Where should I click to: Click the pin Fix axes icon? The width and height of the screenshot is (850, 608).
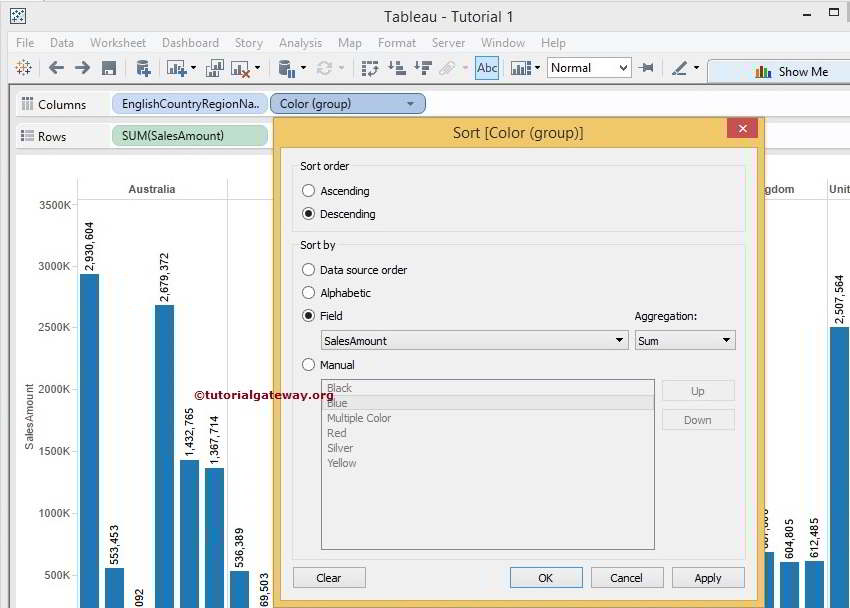pyautogui.click(x=646, y=68)
